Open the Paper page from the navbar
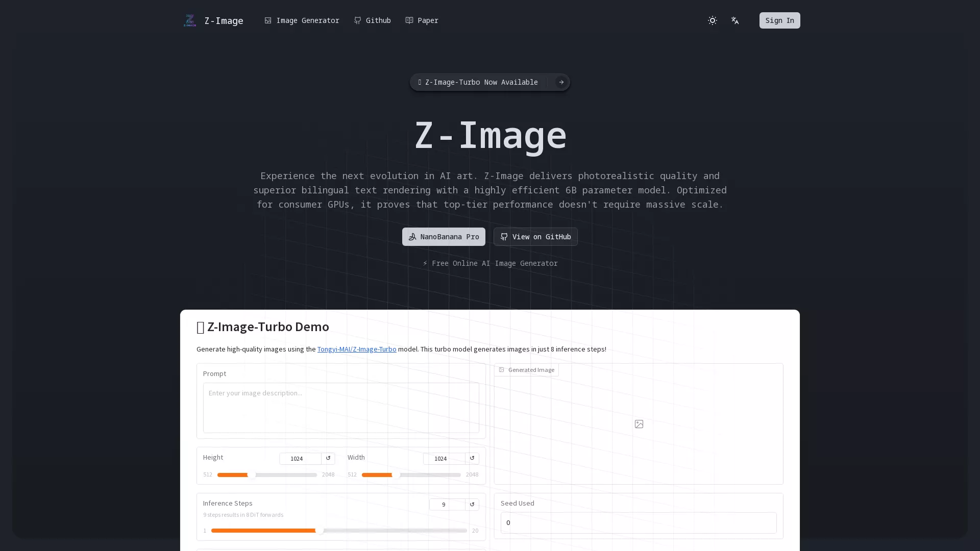Image resolution: width=980 pixels, height=551 pixels. point(427,20)
